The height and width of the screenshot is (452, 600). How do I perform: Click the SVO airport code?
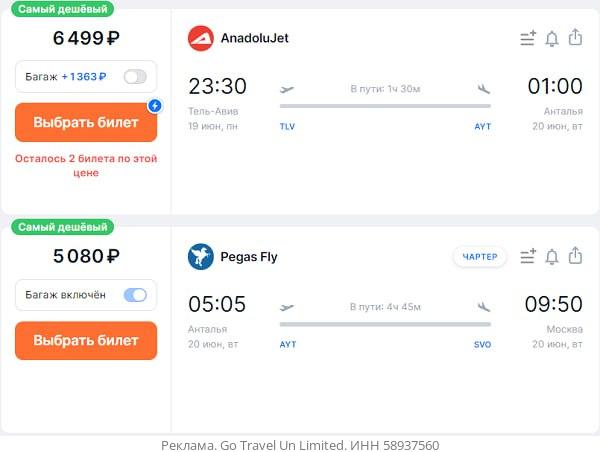click(482, 345)
